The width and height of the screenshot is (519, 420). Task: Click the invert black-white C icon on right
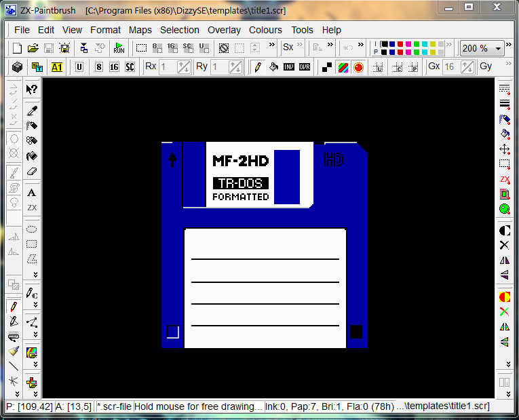[505, 230]
